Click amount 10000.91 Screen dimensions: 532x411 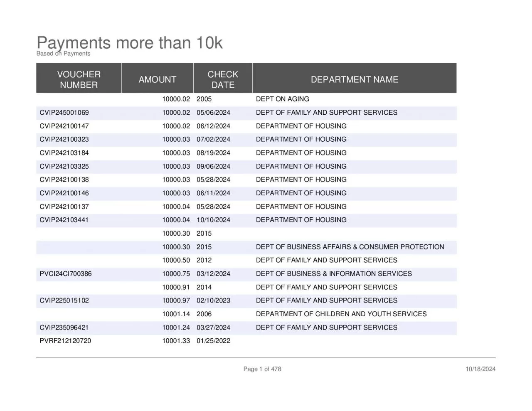click(176, 287)
